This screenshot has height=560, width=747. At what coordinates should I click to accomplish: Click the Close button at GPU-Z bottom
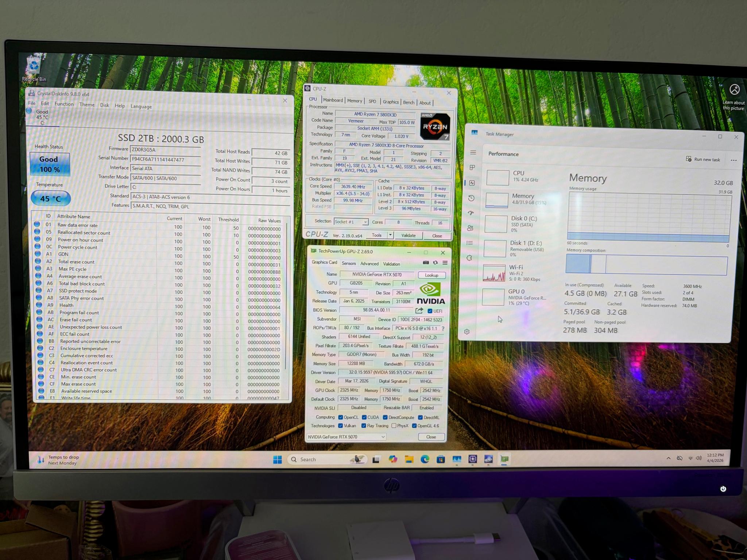(x=431, y=437)
